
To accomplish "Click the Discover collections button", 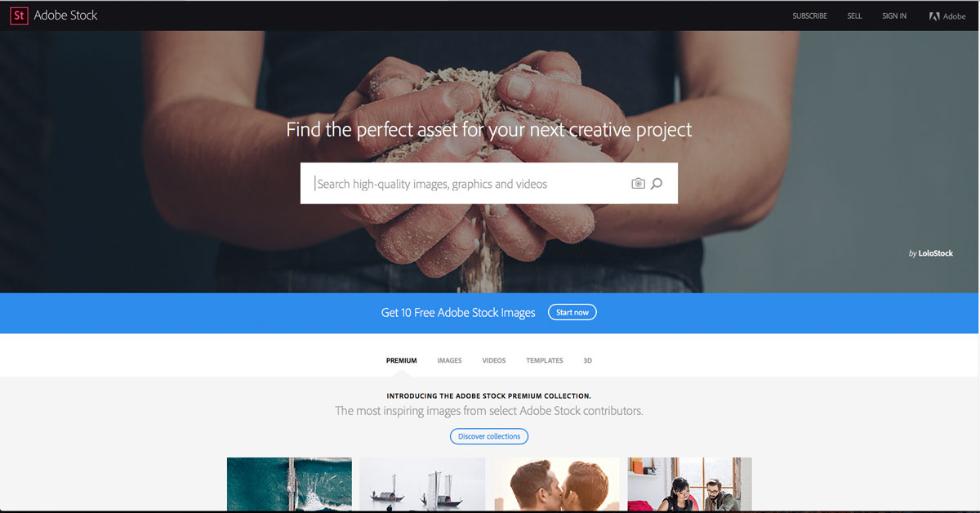I will click(489, 436).
